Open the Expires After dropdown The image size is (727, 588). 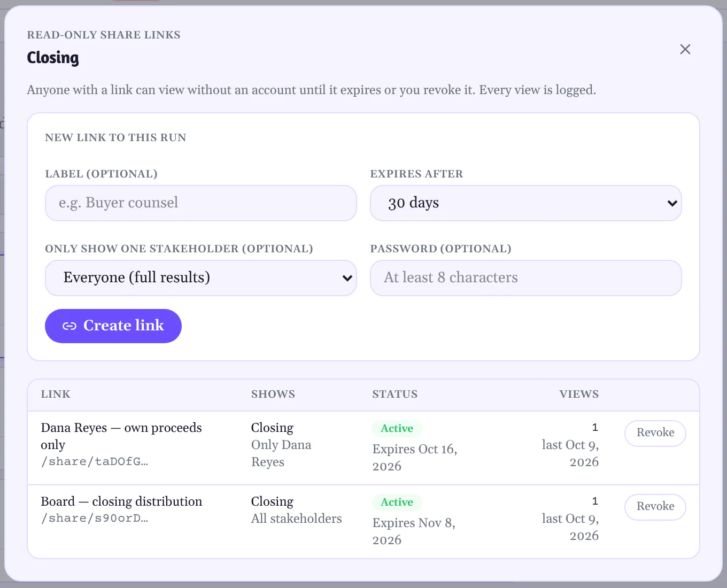[526, 203]
